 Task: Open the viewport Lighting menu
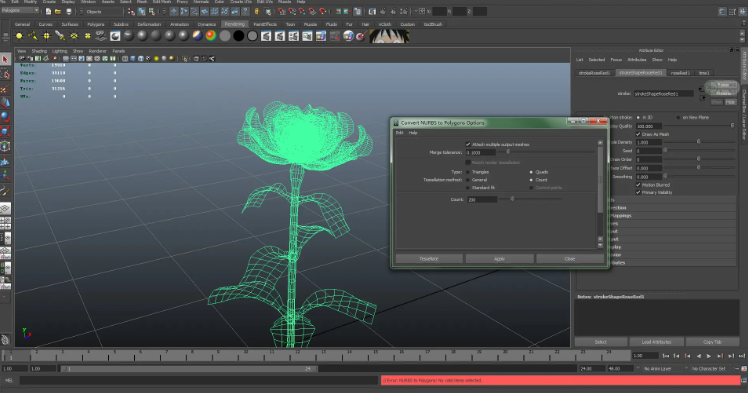(x=60, y=51)
